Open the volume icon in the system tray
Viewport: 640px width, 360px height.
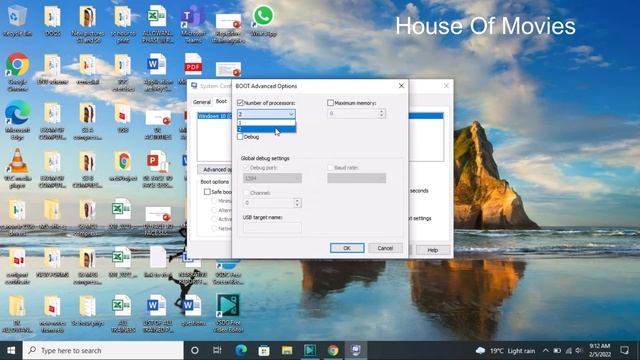(579, 351)
